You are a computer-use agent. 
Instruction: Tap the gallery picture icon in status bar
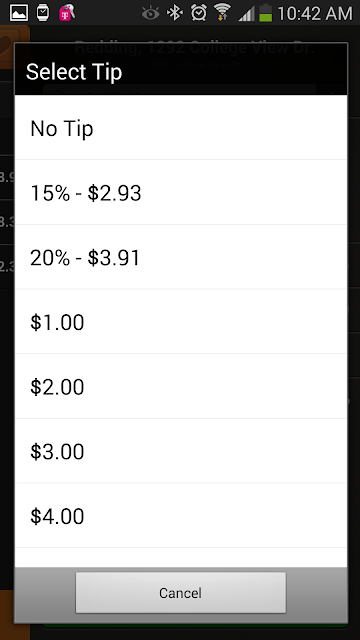click(19, 13)
